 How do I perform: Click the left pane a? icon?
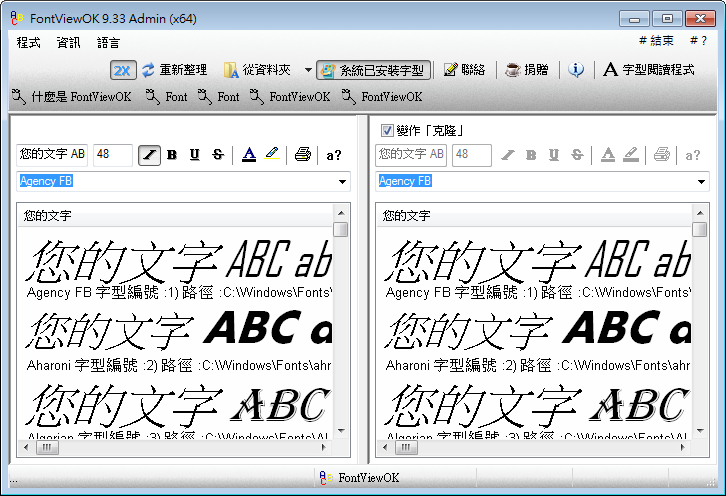pyautogui.click(x=333, y=155)
